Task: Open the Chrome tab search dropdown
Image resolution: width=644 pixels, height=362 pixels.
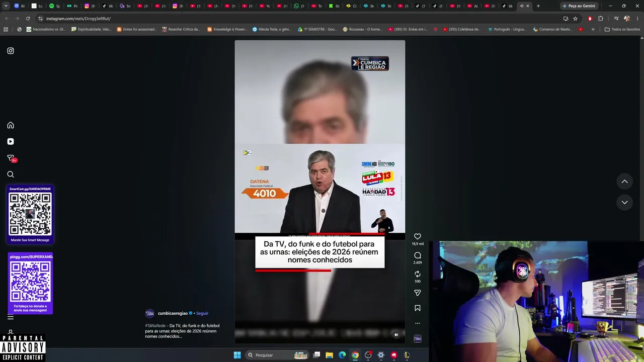Action: pos(6,6)
